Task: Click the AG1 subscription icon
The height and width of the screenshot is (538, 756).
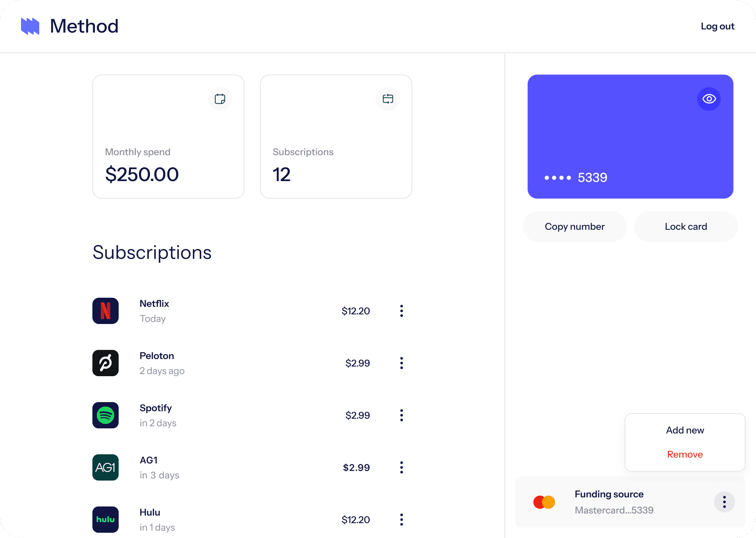Action: click(105, 467)
